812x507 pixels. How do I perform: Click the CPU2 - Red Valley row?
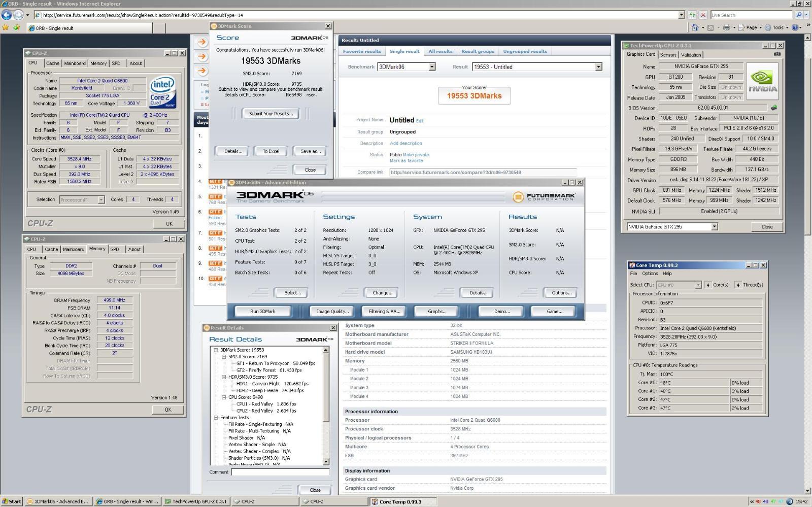point(266,411)
